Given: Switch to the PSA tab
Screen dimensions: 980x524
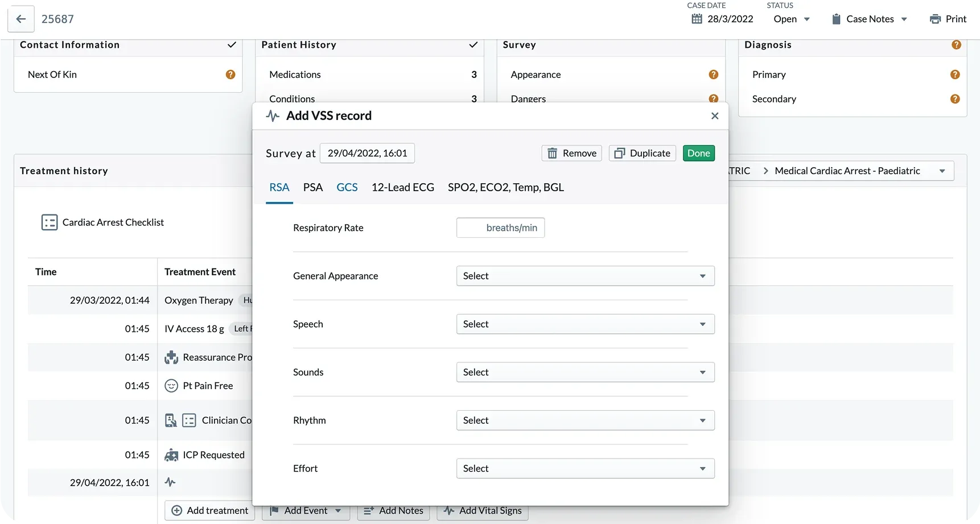Looking at the screenshot, I should tap(312, 187).
